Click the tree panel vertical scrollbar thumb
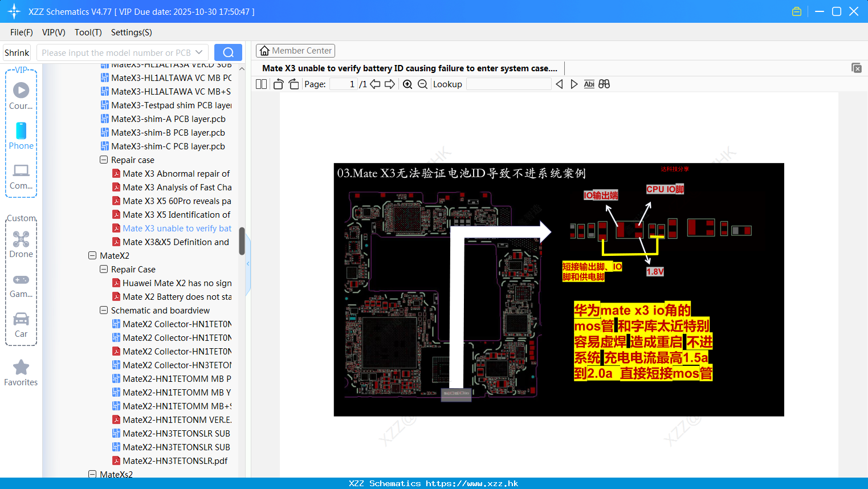The image size is (868, 489). [242, 242]
